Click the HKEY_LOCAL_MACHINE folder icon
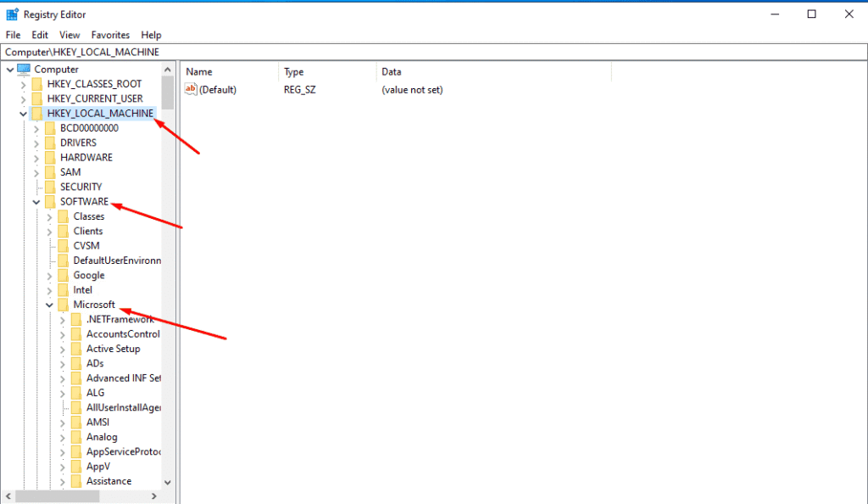 pyautogui.click(x=37, y=113)
